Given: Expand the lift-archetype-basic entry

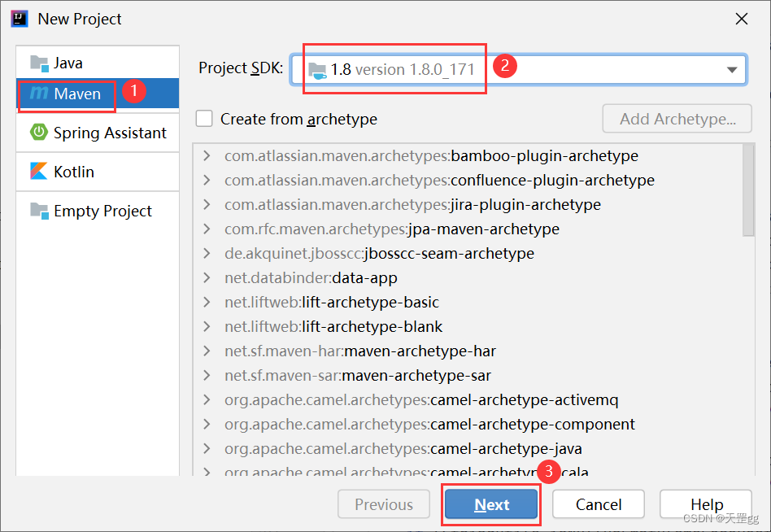Looking at the screenshot, I should (x=208, y=302).
